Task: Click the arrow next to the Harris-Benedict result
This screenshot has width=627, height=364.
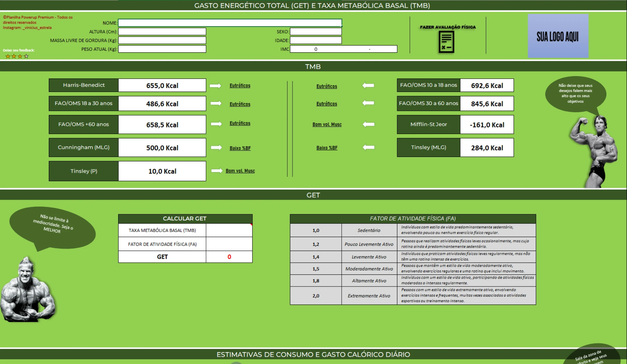Action: tap(215, 86)
